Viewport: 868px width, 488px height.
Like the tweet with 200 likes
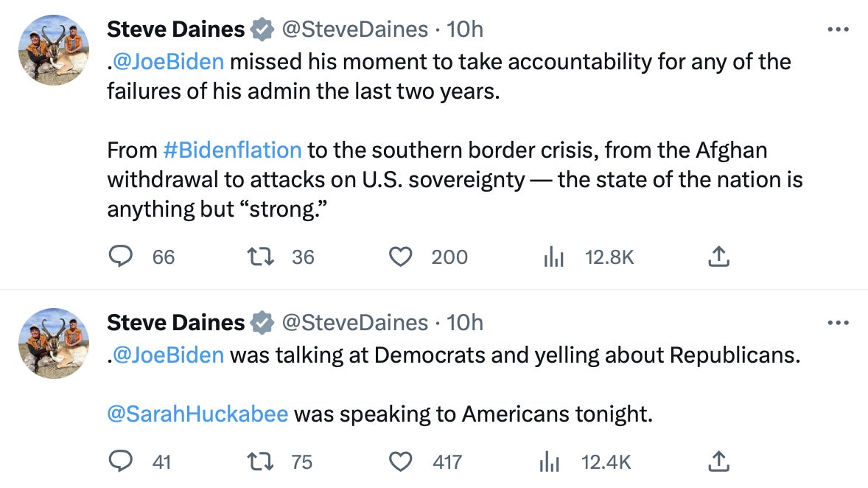click(x=399, y=257)
